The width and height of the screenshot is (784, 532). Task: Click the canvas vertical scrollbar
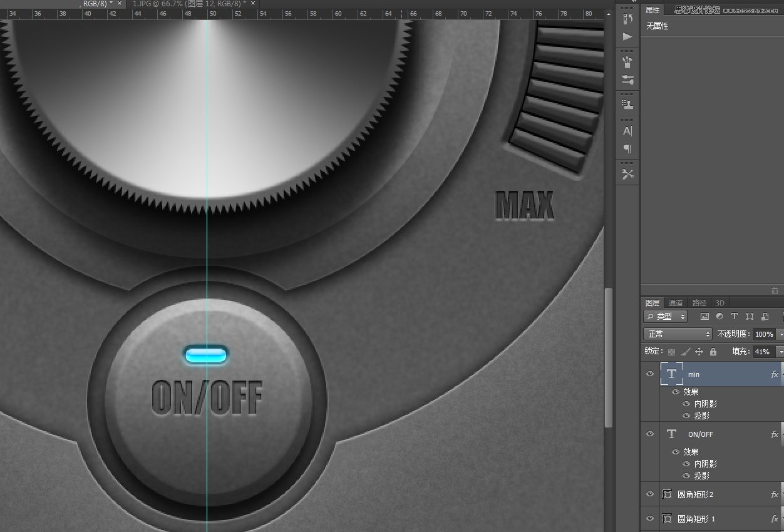[608, 357]
